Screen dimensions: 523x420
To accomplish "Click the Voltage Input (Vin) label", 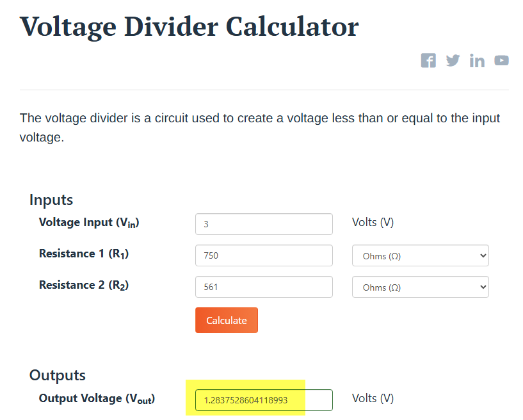I will coord(89,223).
